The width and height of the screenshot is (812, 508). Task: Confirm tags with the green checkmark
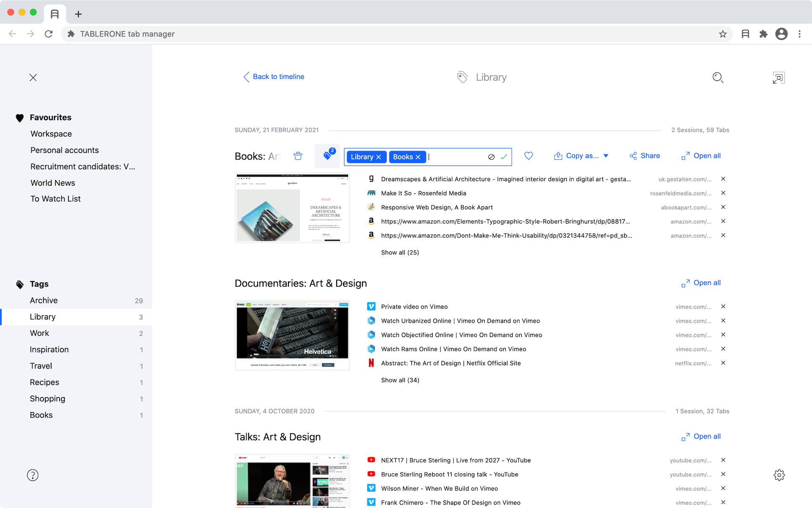point(504,157)
